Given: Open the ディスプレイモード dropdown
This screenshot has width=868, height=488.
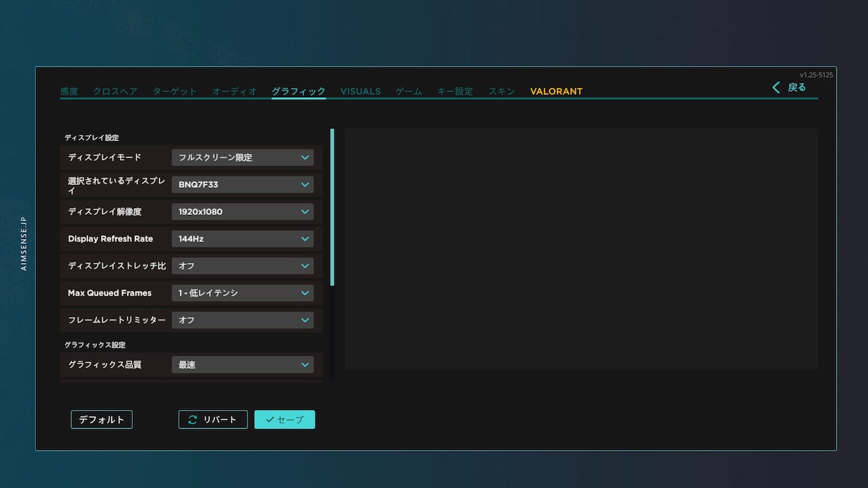Looking at the screenshot, I should 242,157.
